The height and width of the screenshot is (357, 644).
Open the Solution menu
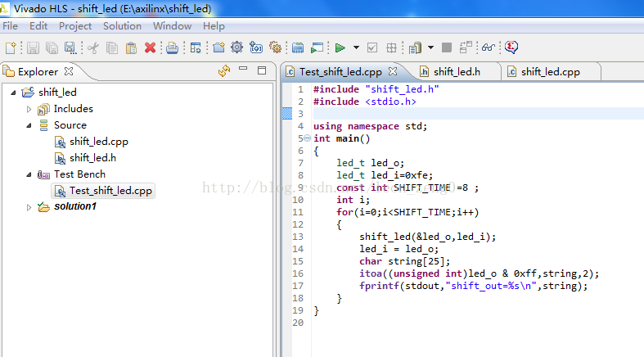pos(122,26)
